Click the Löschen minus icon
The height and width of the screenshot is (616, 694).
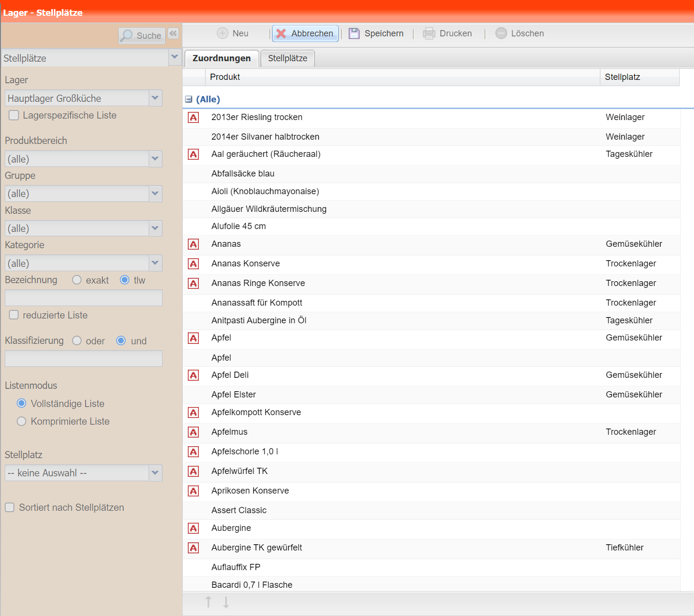501,33
